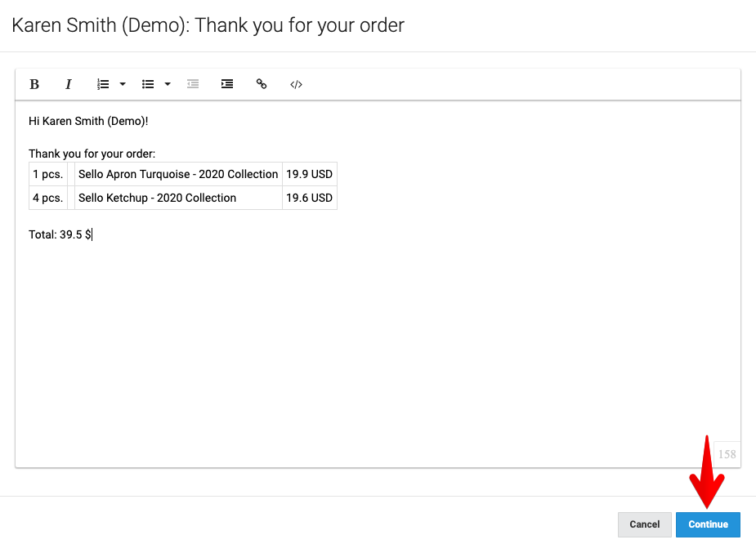Open the numbered list style dropdown arrow
The width and height of the screenshot is (756, 553).
[123, 84]
